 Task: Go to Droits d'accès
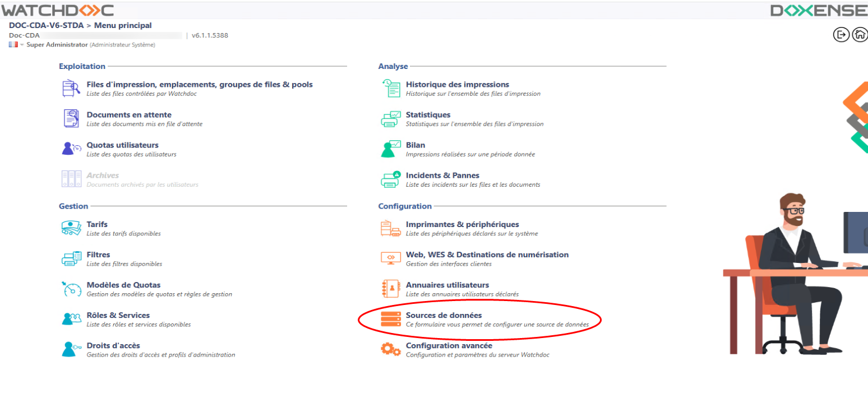(x=113, y=345)
